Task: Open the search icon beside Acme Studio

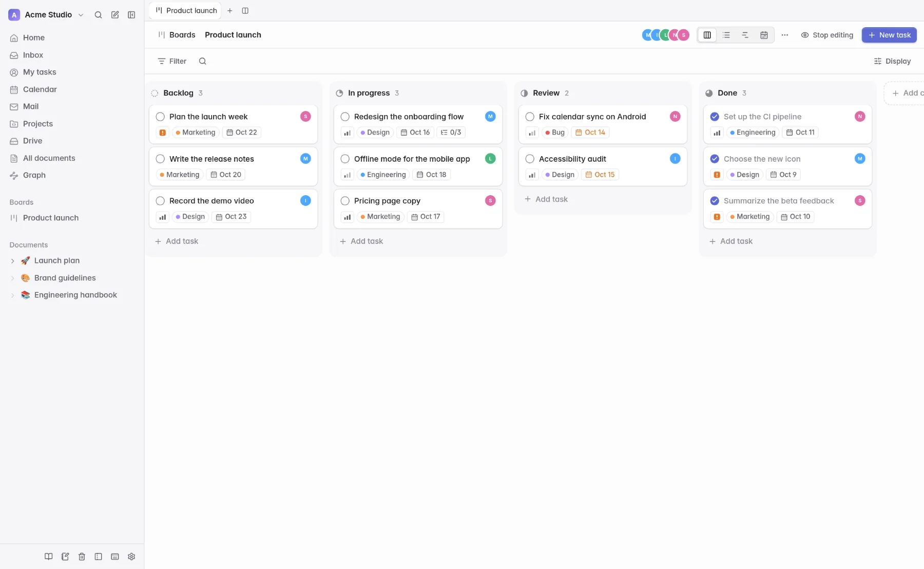Action: pyautogui.click(x=98, y=15)
